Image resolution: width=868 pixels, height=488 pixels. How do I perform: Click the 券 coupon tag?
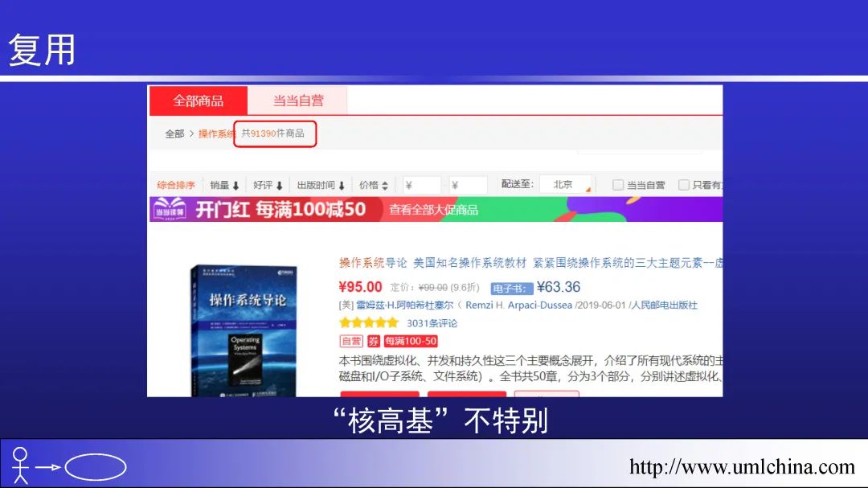click(x=373, y=341)
